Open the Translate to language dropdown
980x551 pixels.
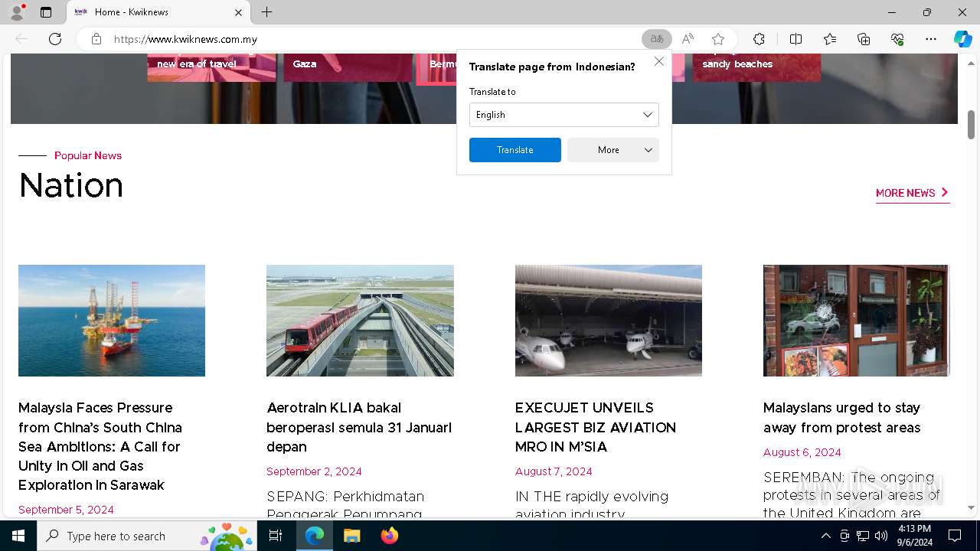[564, 115]
